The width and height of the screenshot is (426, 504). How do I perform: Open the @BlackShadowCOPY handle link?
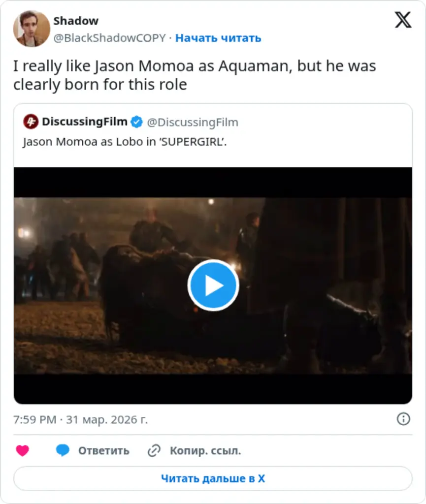pyautogui.click(x=109, y=38)
